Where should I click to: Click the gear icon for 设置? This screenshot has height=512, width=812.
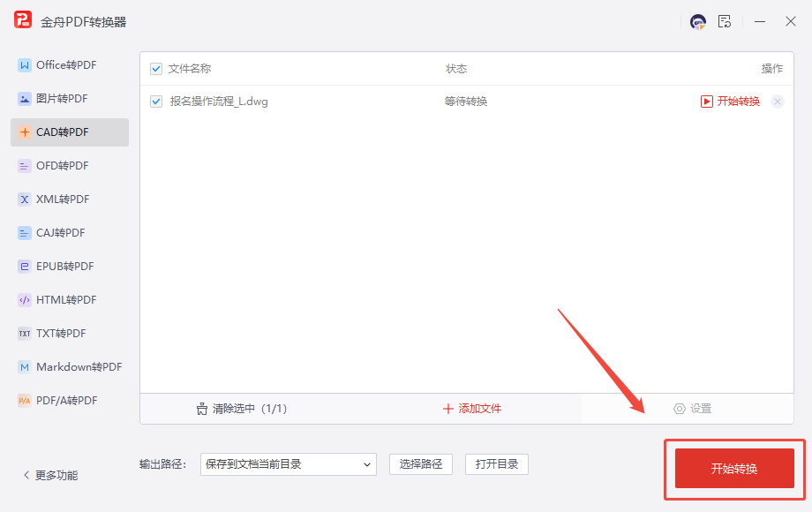679,409
